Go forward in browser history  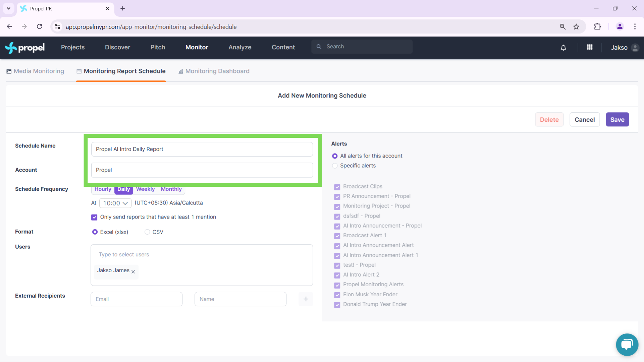click(24, 26)
